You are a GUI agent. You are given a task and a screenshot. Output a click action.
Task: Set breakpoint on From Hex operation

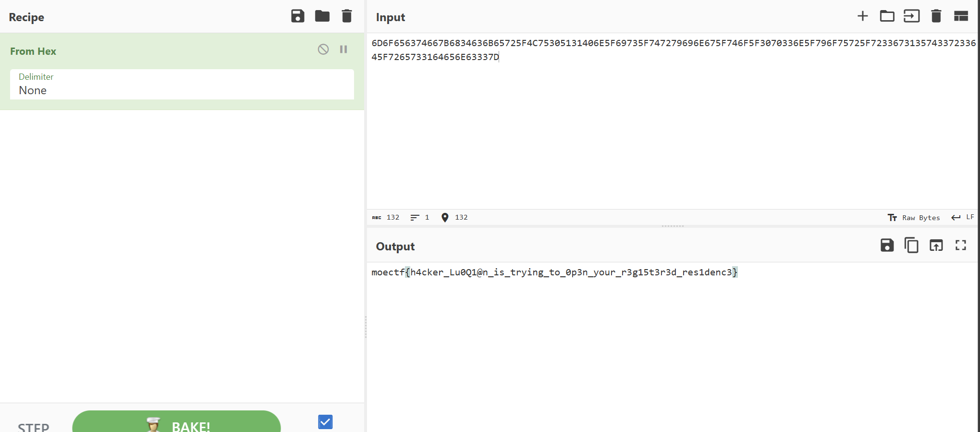pyautogui.click(x=343, y=49)
